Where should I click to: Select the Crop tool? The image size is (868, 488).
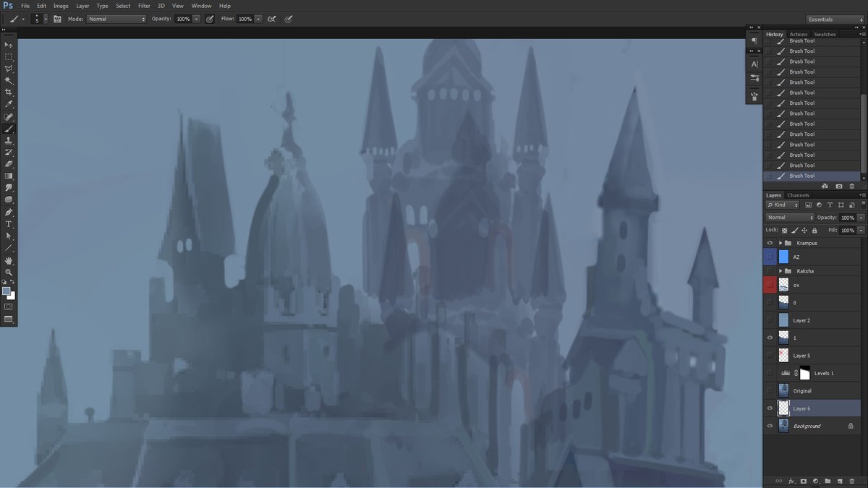pyautogui.click(x=9, y=93)
